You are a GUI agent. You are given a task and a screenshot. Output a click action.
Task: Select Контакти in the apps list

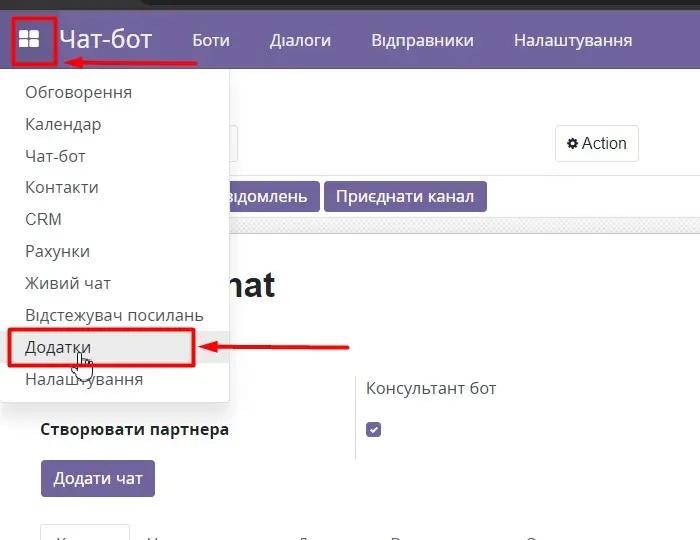click(x=62, y=187)
